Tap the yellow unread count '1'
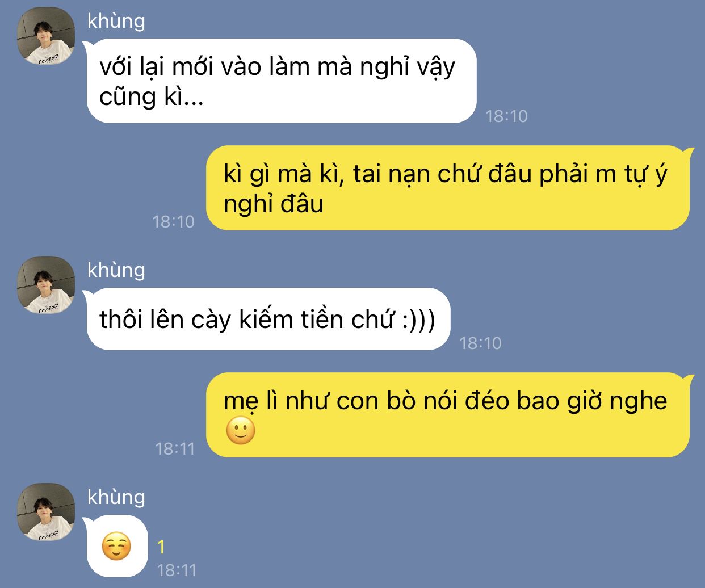This screenshot has width=705, height=588. click(x=161, y=547)
